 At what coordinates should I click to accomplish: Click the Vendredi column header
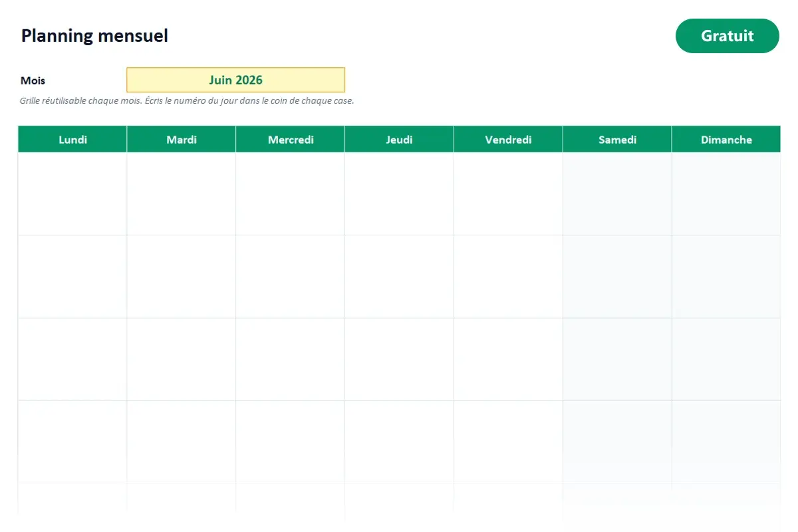click(x=509, y=140)
